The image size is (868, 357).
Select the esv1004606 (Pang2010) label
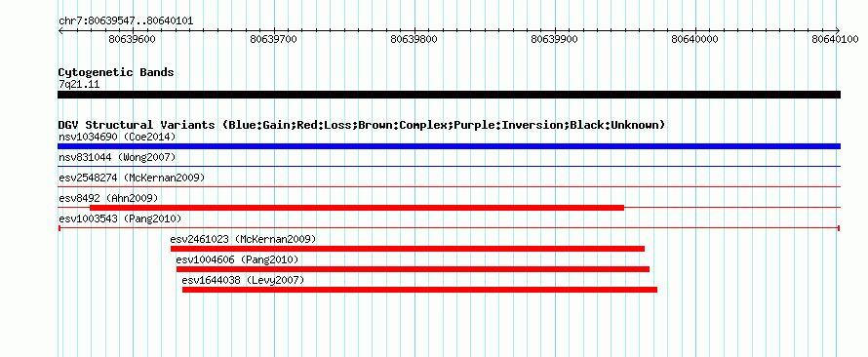[238, 259]
